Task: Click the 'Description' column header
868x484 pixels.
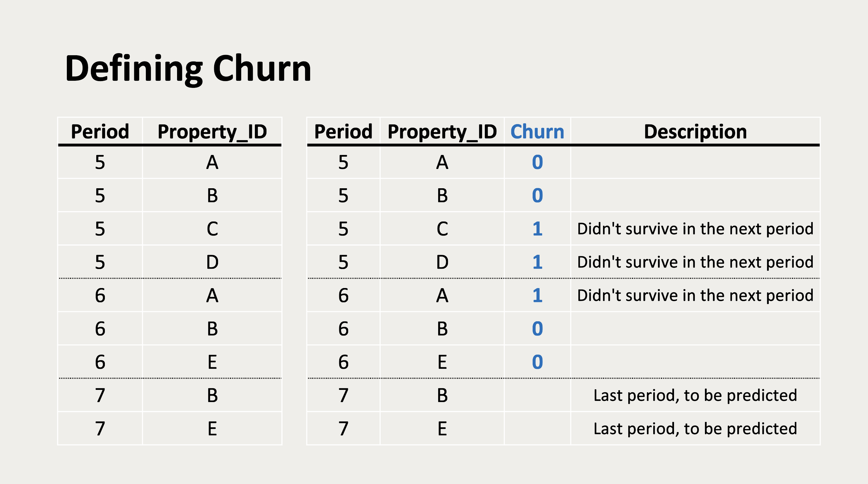Action: click(x=695, y=131)
